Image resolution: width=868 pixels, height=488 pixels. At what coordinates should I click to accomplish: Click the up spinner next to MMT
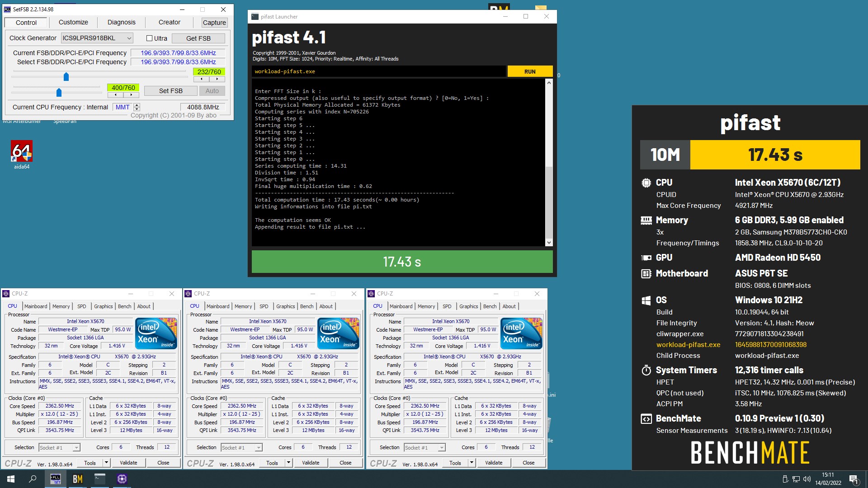click(x=137, y=105)
